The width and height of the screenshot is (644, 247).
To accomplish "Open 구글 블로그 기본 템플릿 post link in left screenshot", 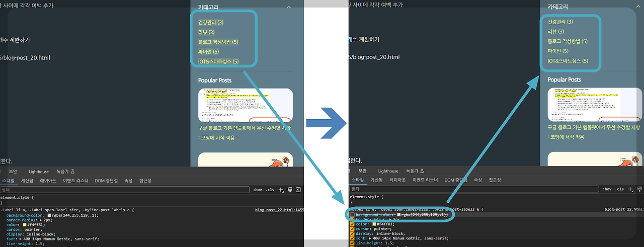I will pos(245,132).
